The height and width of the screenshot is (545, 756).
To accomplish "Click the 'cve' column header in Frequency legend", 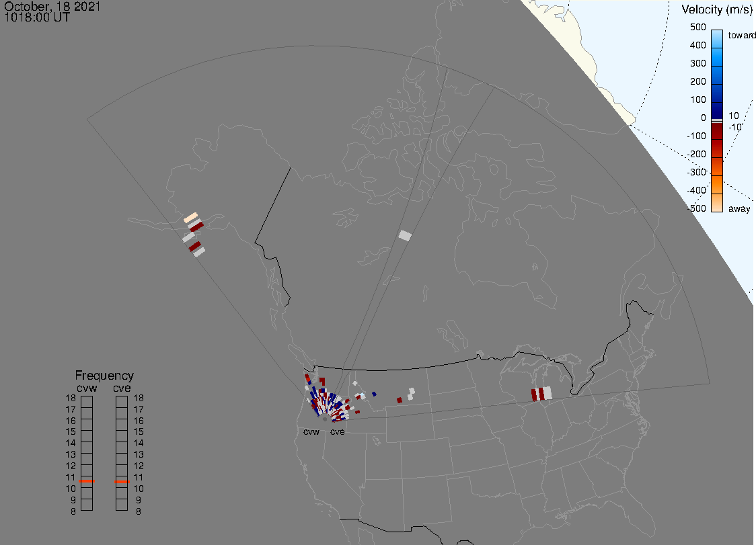I will point(122,388).
